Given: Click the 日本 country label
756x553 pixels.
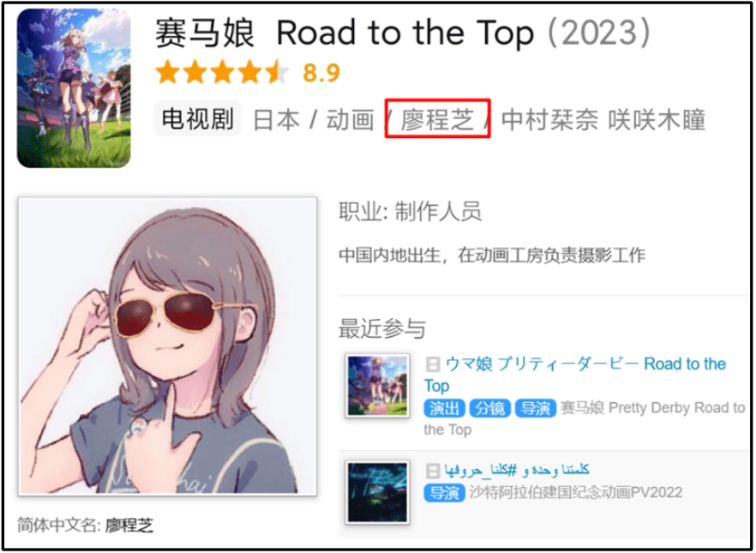Looking at the screenshot, I should click(277, 119).
